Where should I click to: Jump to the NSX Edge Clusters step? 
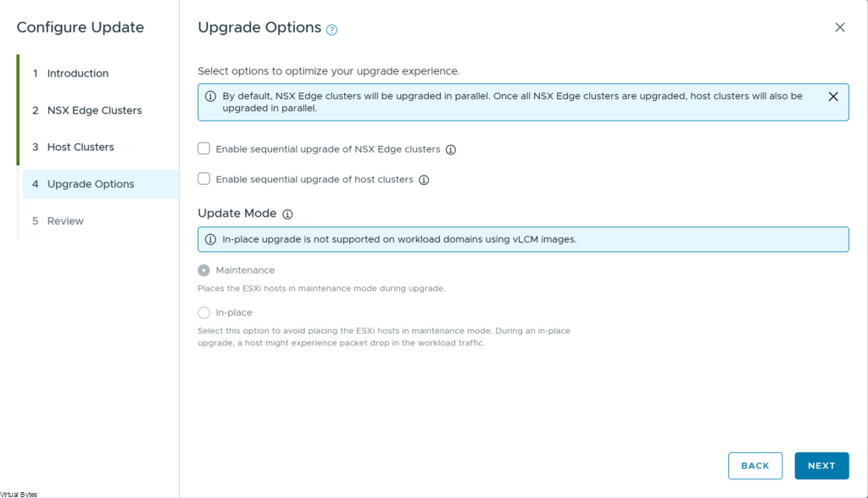point(94,110)
